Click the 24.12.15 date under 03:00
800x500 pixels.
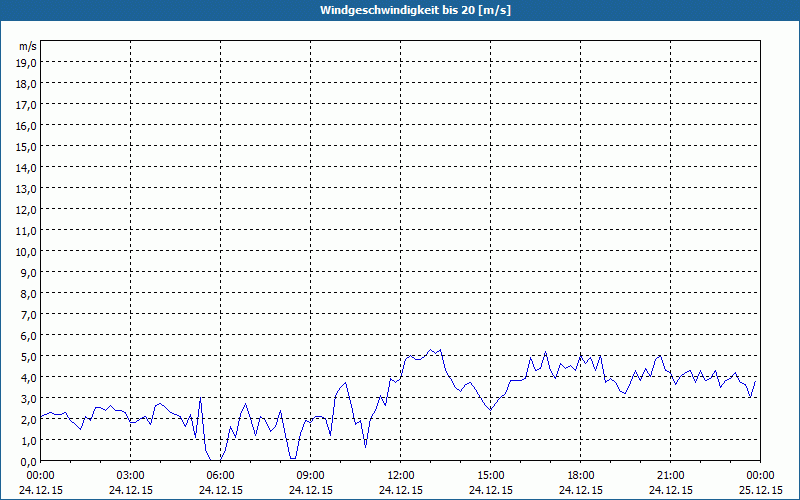coord(131,490)
